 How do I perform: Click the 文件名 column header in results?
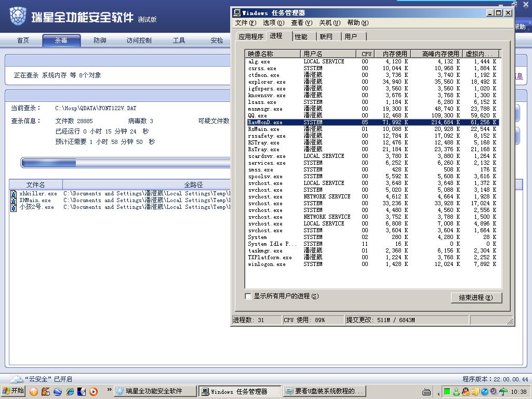36,185
